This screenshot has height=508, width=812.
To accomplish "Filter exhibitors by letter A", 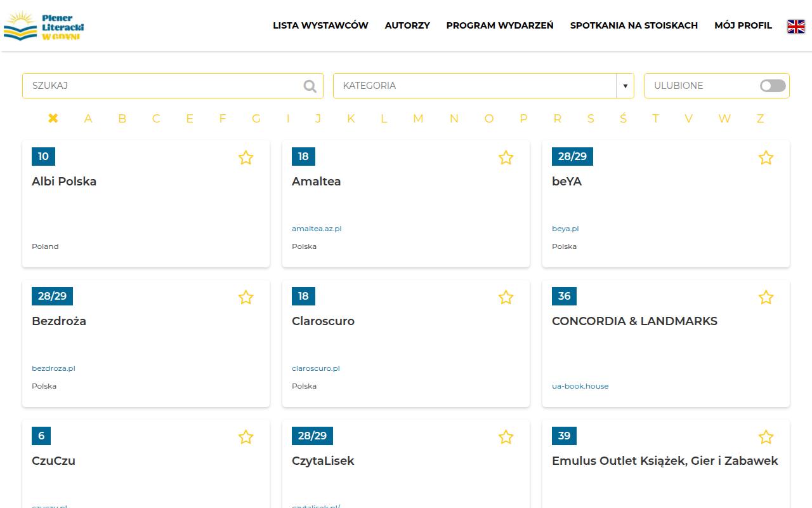I will click(x=88, y=119).
